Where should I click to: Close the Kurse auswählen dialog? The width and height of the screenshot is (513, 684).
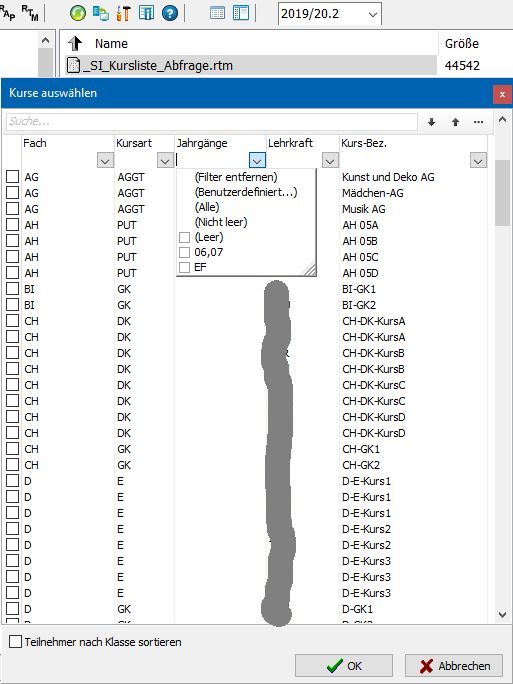pos(502,94)
